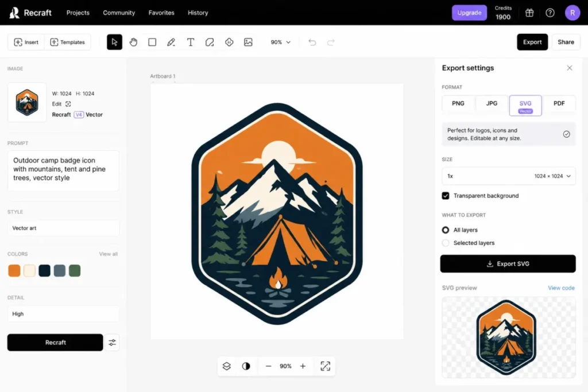Viewport: 588px width, 392px height.
Task: Open the Vector art style selector
Action: [63, 228]
